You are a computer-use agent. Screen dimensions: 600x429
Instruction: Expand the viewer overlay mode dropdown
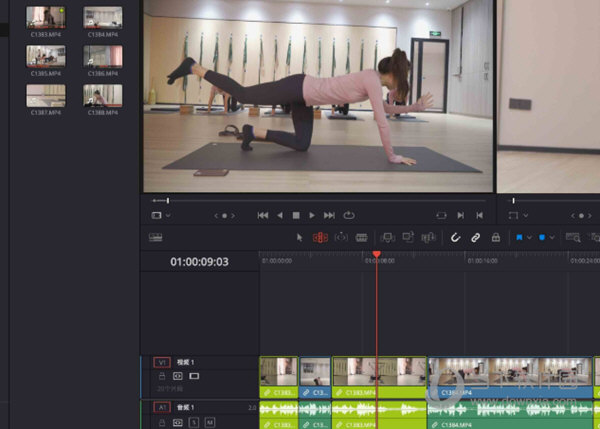coord(168,215)
